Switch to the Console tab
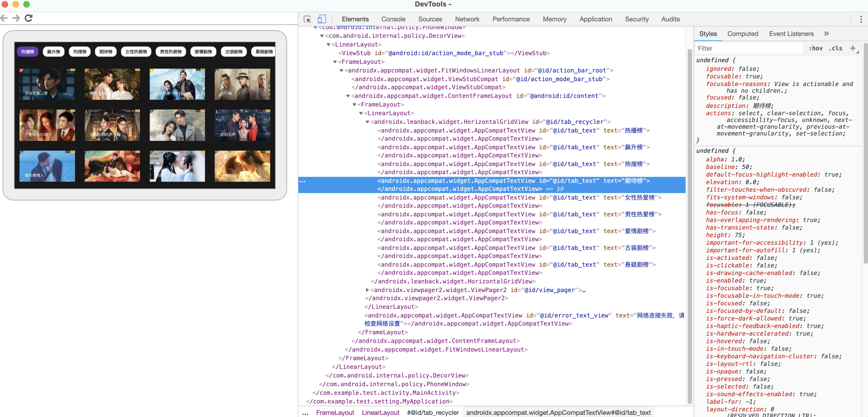 [x=393, y=19]
